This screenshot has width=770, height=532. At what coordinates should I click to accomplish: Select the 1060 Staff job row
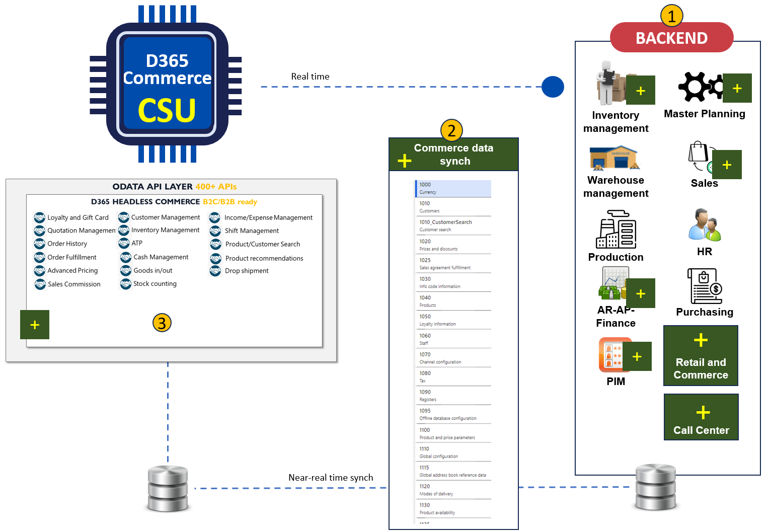(x=453, y=339)
